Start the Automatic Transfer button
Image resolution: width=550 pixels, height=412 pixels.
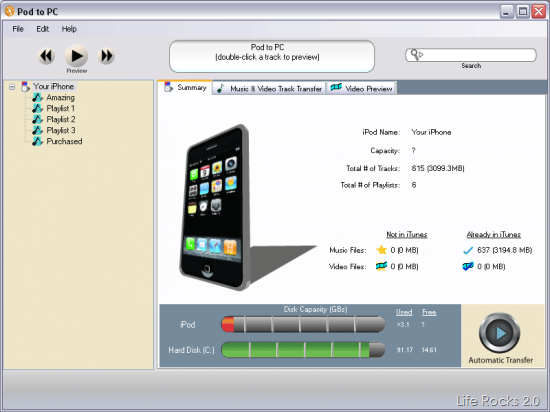coord(499,333)
